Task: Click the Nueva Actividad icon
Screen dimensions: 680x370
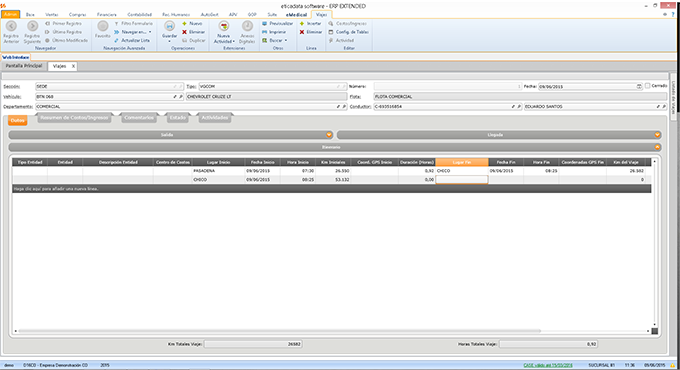Action: coord(224,26)
